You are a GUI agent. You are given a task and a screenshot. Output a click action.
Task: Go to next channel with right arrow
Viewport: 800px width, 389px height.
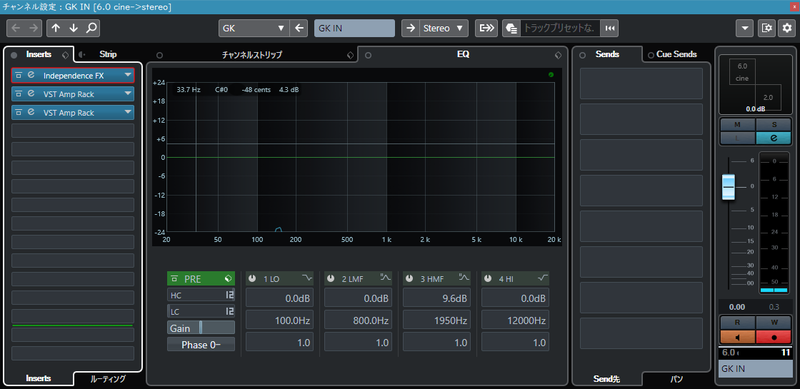click(x=33, y=29)
